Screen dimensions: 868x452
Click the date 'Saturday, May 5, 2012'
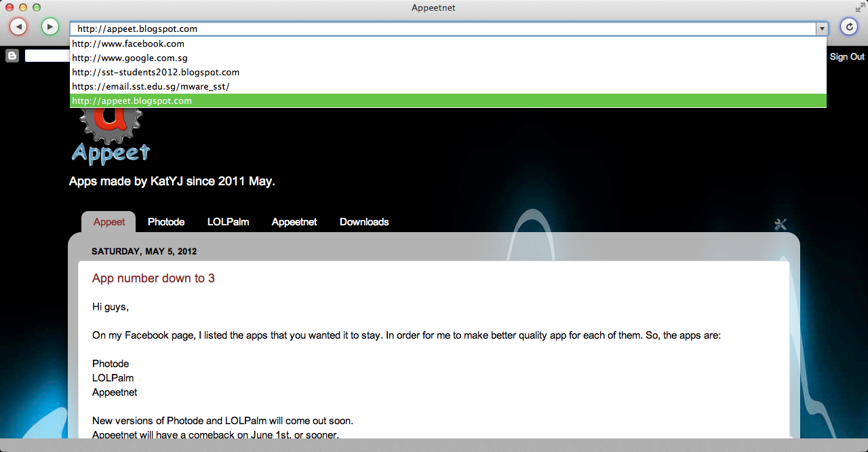(144, 251)
